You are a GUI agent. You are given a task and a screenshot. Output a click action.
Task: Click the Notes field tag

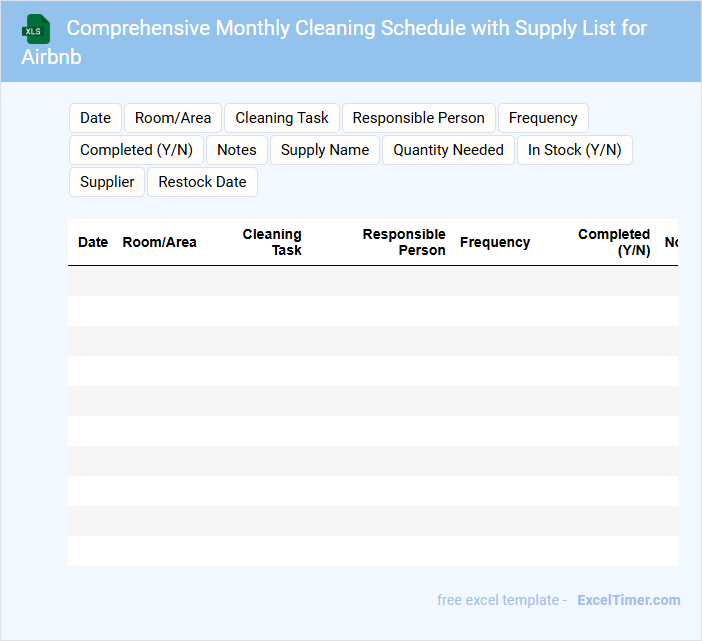tap(237, 150)
